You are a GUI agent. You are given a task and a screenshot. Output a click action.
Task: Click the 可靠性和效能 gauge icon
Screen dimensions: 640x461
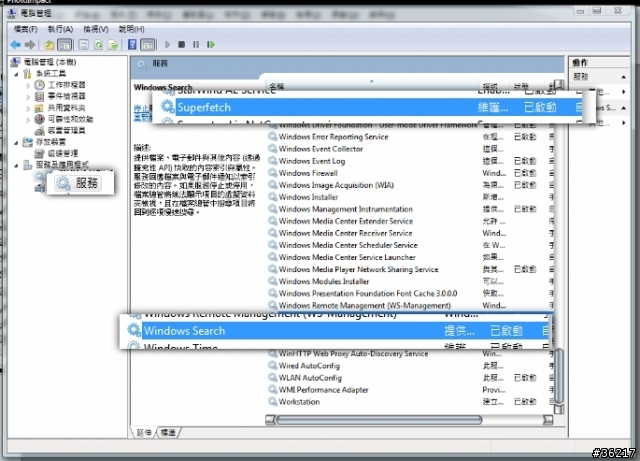pos(39,119)
